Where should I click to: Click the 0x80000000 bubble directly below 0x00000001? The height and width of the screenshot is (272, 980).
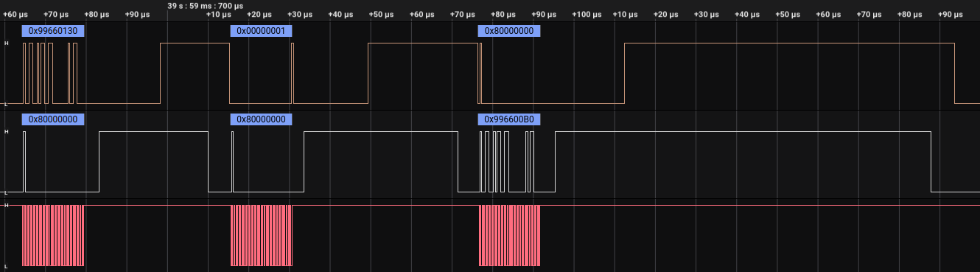tap(261, 119)
